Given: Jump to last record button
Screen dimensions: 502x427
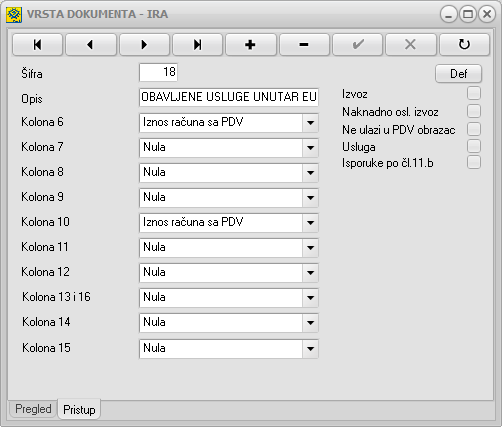Looking at the screenshot, I should (x=197, y=44).
